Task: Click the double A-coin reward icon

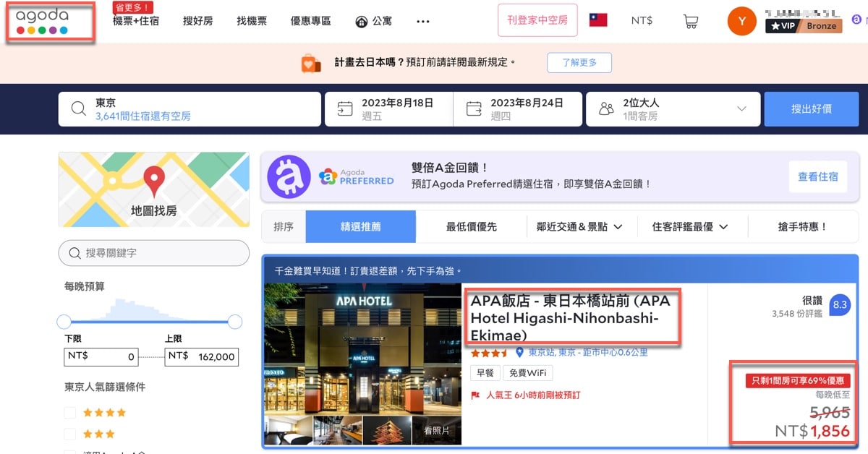Action: (x=289, y=177)
